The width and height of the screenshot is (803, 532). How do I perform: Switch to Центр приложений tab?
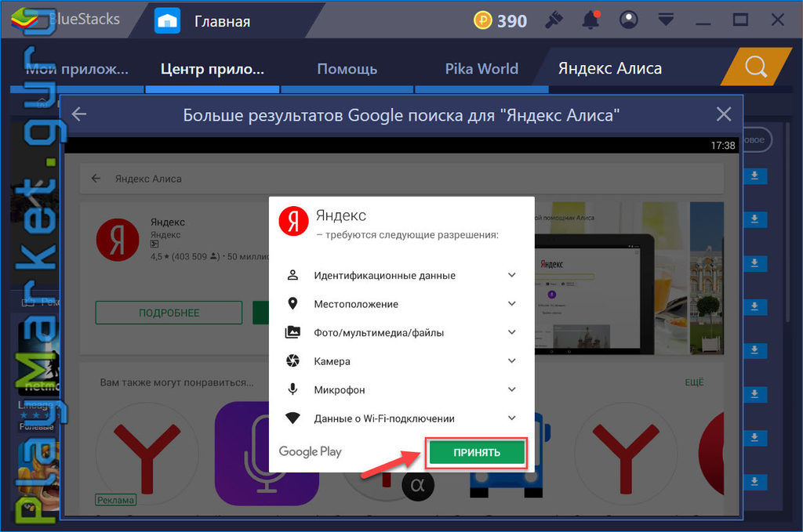(x=212, y=68)
